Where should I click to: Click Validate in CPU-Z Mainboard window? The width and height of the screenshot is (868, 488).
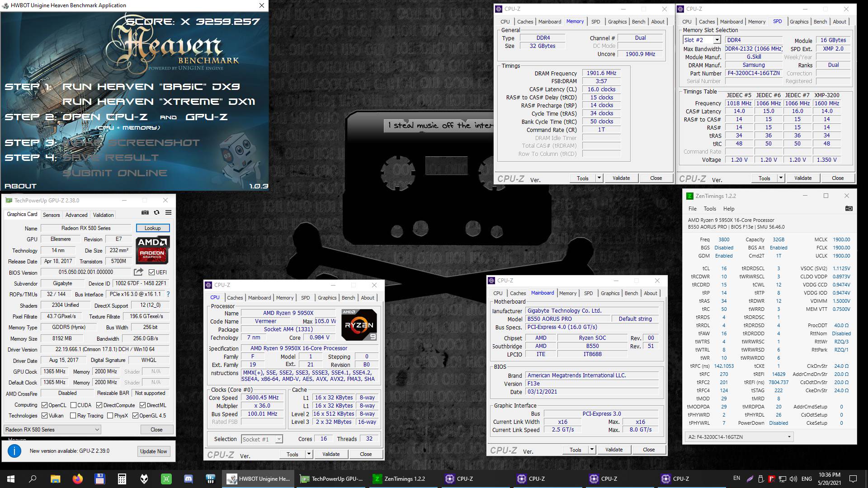pos(614,450)
